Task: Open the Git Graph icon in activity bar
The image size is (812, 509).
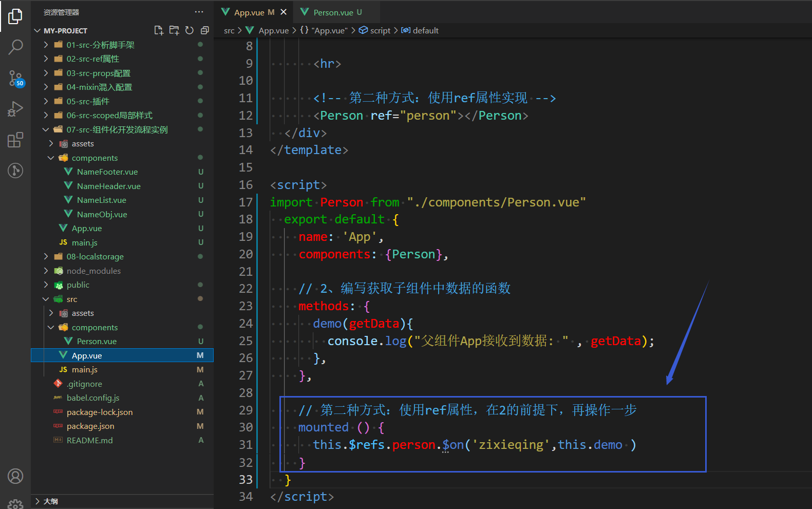Action: (x=15, y=170)
